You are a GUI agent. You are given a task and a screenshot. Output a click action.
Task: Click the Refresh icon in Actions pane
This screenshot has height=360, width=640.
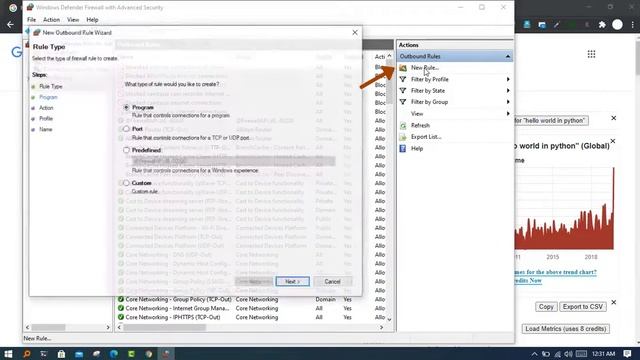[403, 125]
